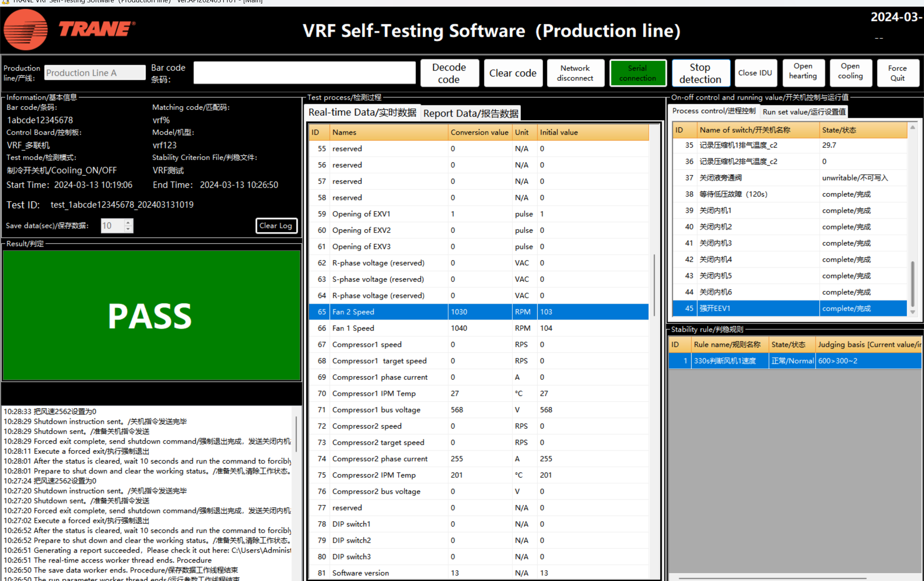Click the Unit column header in data table
This screenshot has width=924, height=581.
tap(524, 132)
